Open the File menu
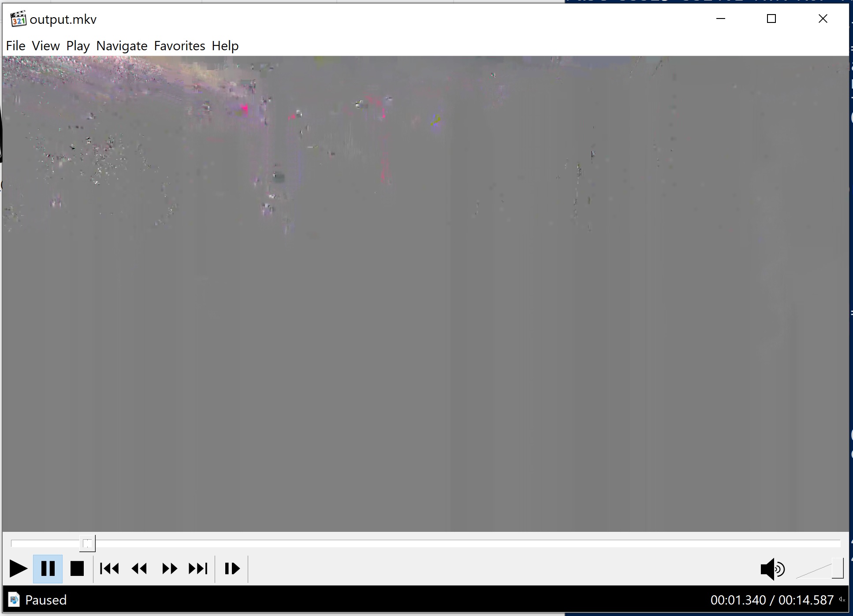 coord(15,46)
